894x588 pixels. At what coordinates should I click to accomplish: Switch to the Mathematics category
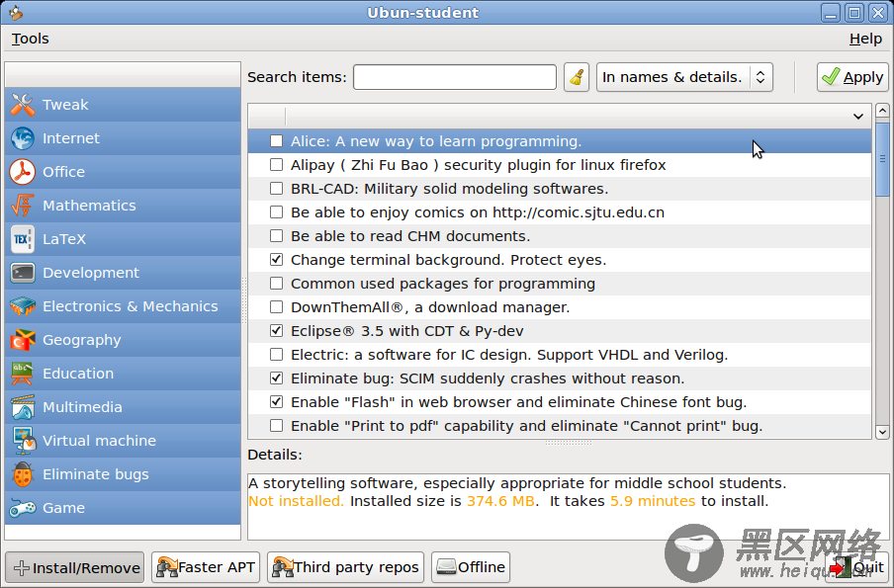123,206
